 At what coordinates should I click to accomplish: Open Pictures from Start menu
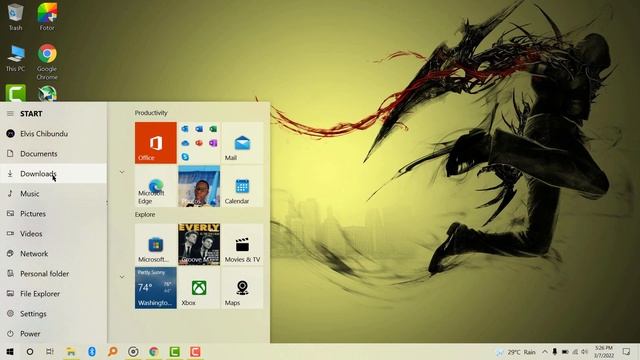[53, 213]
